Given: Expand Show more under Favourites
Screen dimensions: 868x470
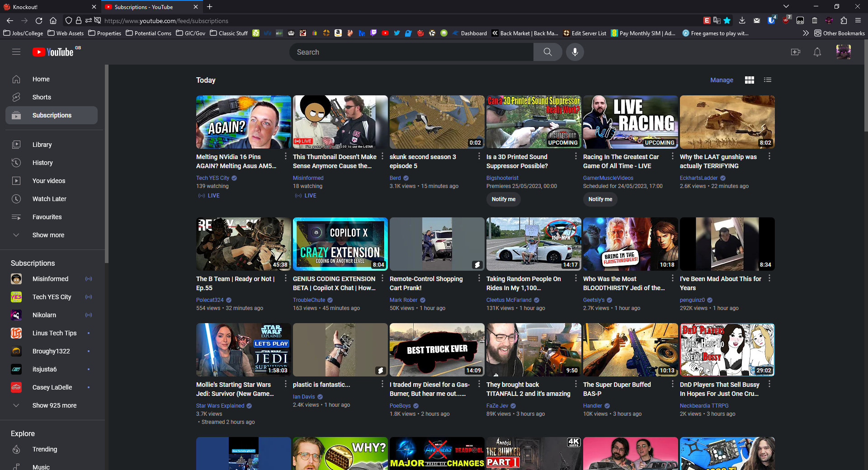Looking at the screenshot, I should [52, 235].
